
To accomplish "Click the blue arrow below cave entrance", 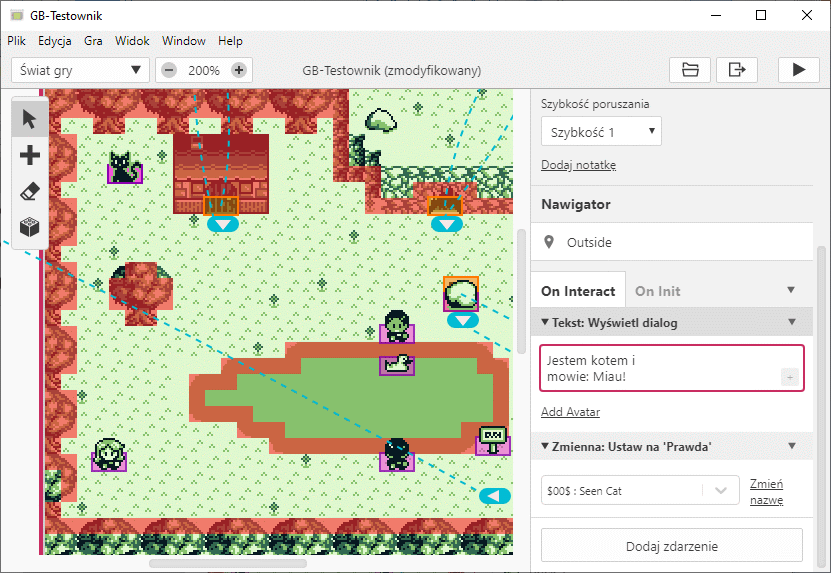I will click(447, 225).
